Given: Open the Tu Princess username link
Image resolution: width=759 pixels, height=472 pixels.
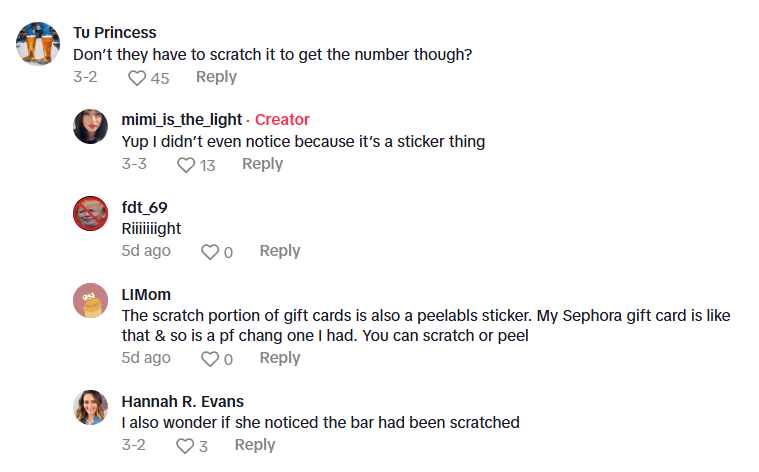Looking at the screenshot, I should tap(115, 33).
